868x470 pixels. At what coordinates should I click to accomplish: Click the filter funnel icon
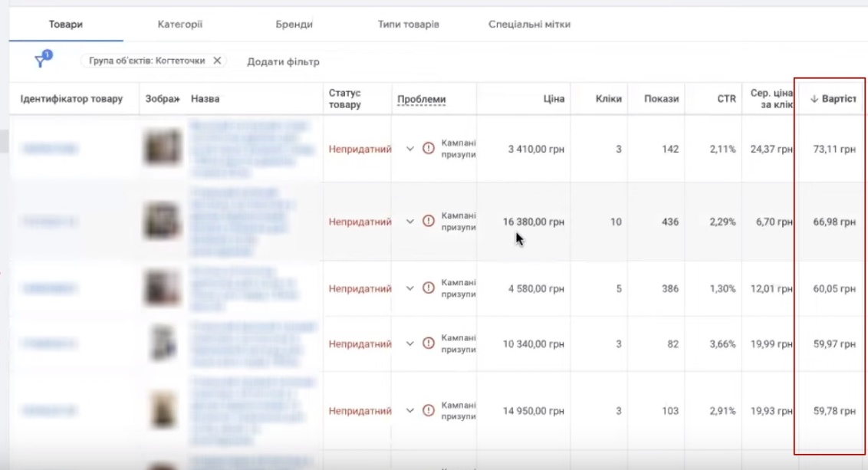tap(41, 61)
